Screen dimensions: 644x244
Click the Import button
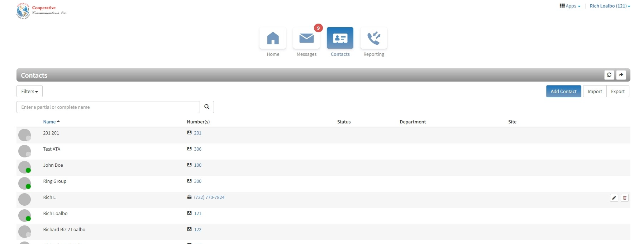(x=595, y=91)
